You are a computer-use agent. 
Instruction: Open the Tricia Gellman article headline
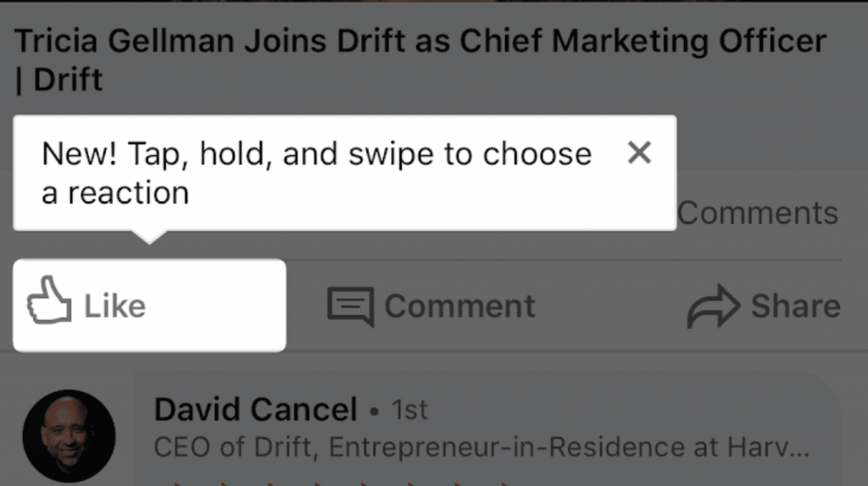click(420, 60)
